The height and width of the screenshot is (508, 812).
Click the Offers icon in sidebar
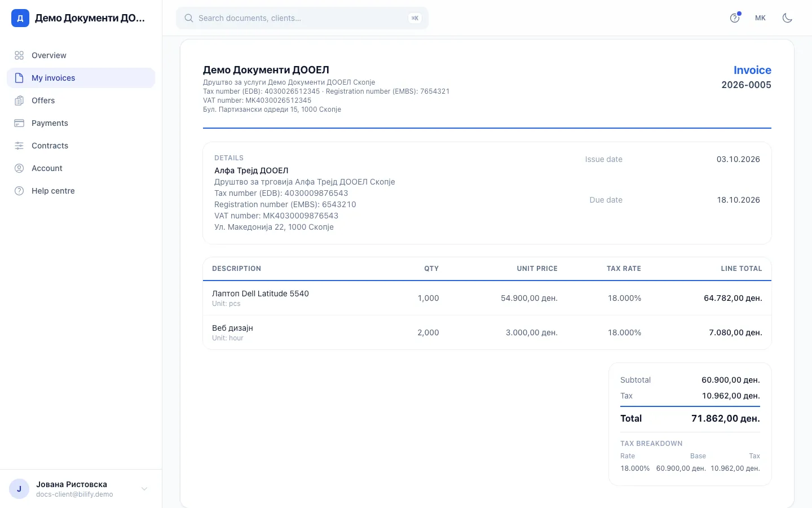[x=19, y=100]
